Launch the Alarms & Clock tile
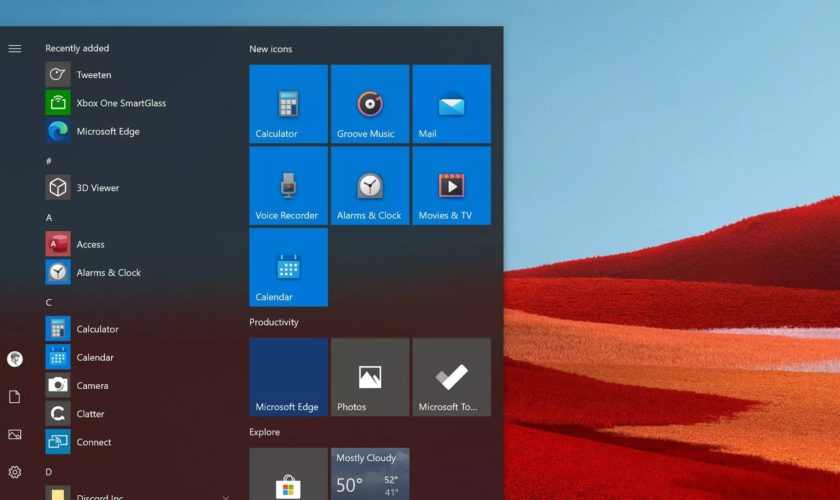 tap(370, 186)
